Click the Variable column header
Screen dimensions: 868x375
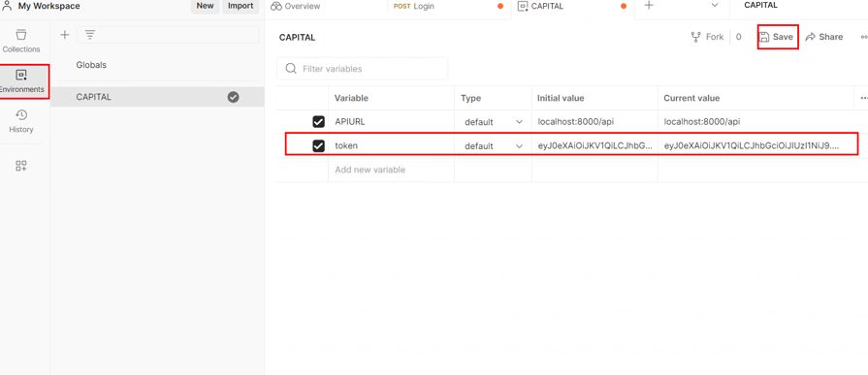point(351,98)
